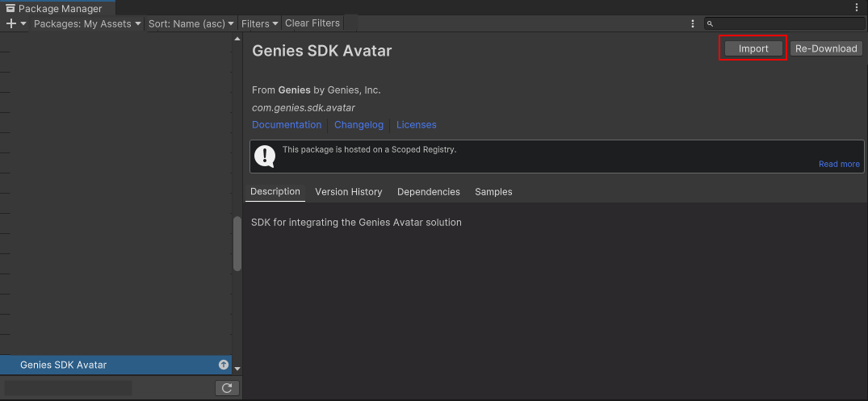This screenshot has height=401, width=868.
Task: Click the Read more link
Action: pyautogui.click(x=839, y=164)
